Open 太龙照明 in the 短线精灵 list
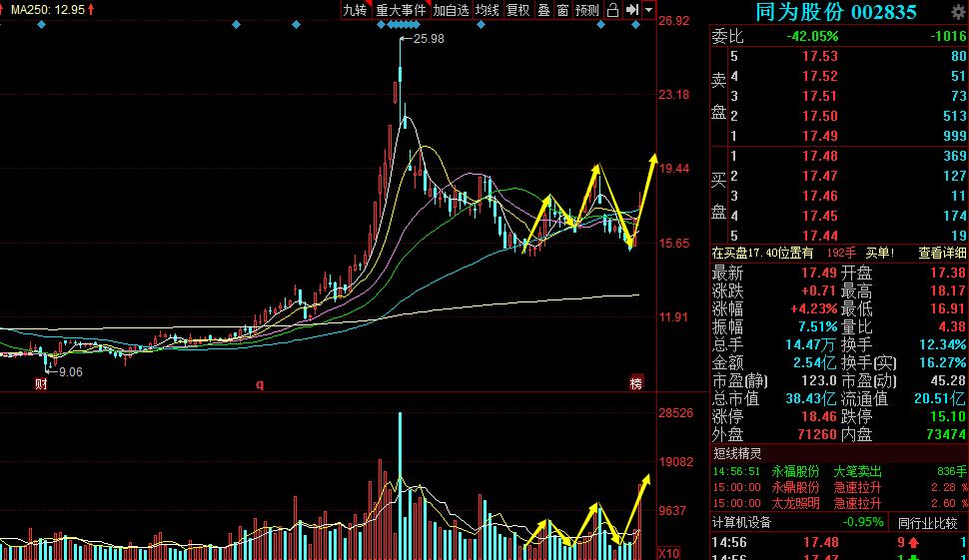This screenshot has width=969, height=560. pyautogui.click(x=795, y=503)
